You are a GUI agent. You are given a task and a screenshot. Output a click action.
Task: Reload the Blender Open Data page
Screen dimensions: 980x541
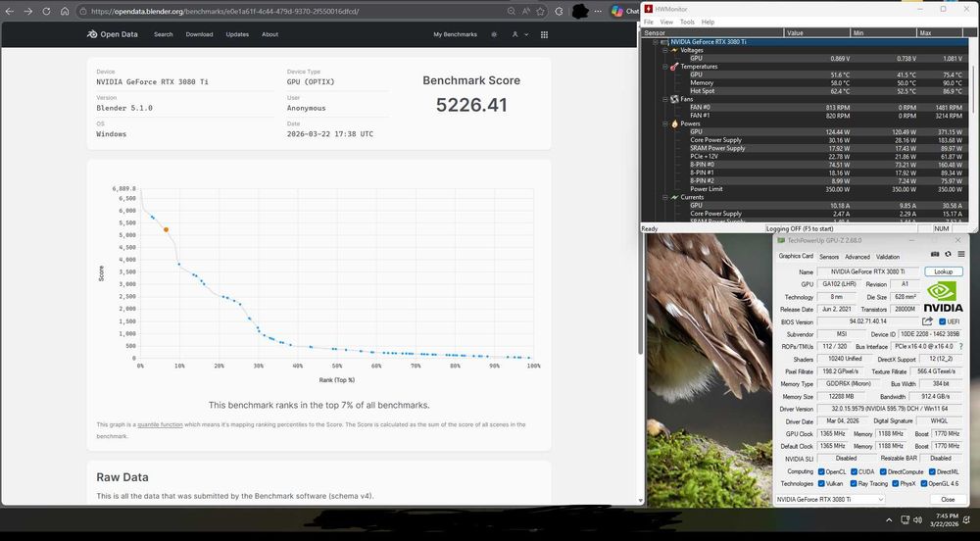click(46, 11)
